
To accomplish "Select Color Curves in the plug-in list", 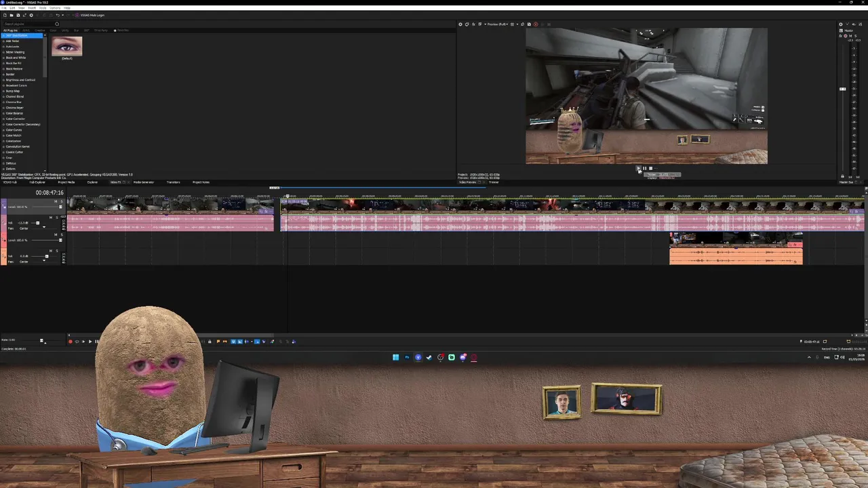I will click(x=14, y=129).
